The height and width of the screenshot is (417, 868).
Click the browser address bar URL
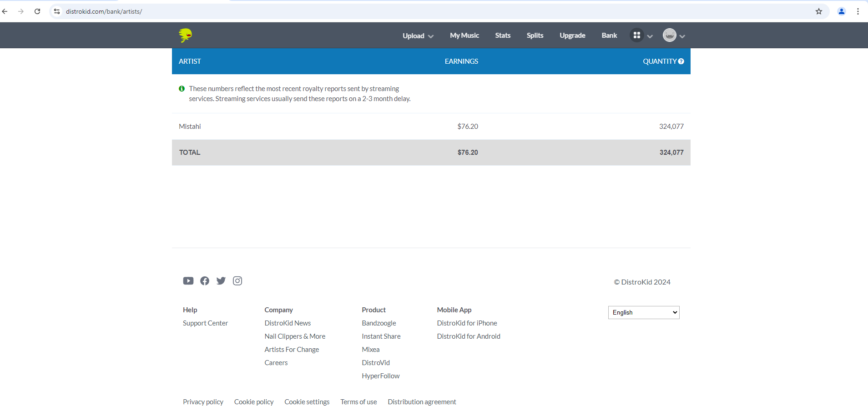(104, 11)
